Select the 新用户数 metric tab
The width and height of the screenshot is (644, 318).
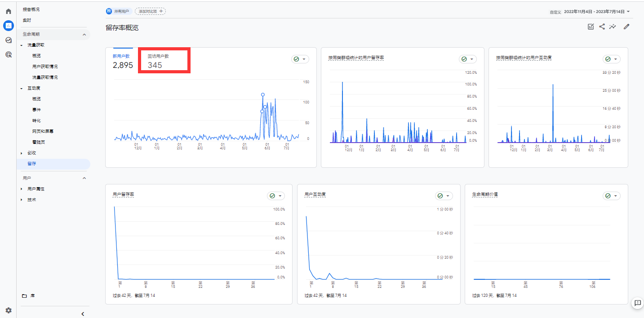tap(122, 61)
